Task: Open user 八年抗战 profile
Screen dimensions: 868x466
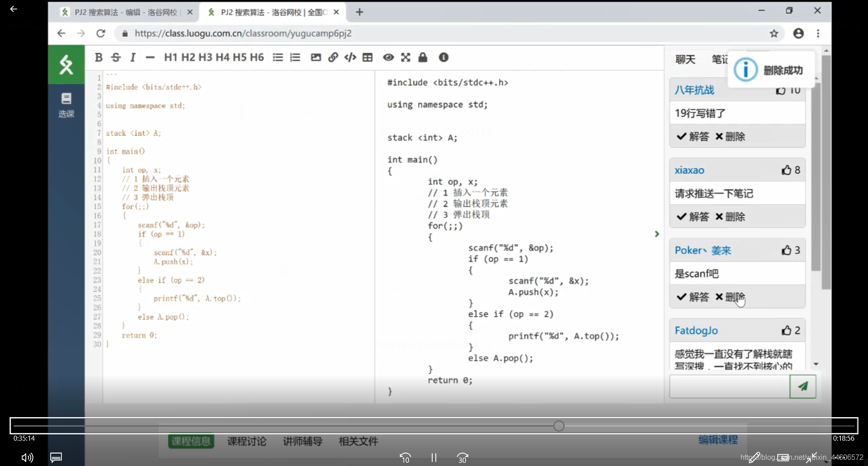Action: (x=694, y=90)
